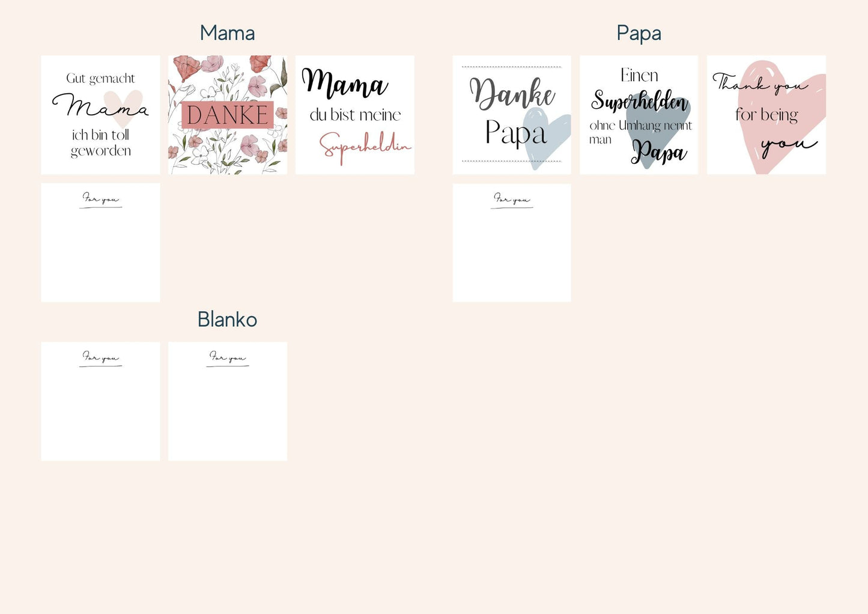
Task: Click the pink DANKE banner on floral card
Action: (x=228, y=115)
